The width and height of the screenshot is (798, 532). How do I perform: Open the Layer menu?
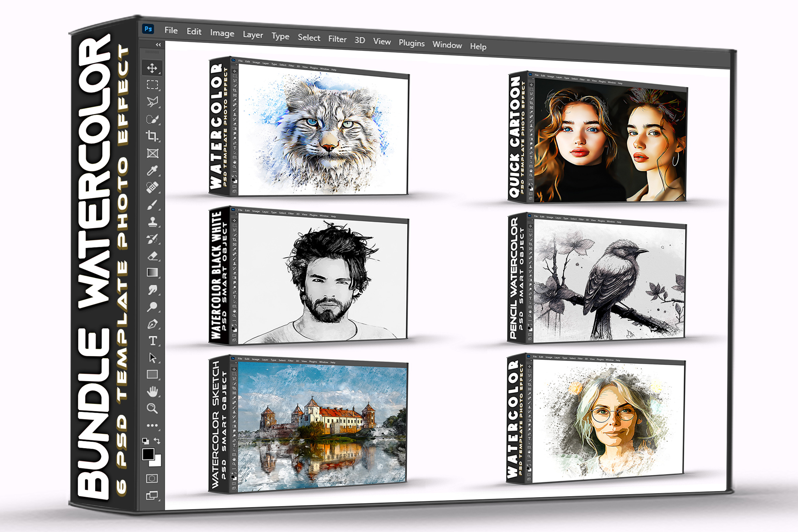point(253,35)
